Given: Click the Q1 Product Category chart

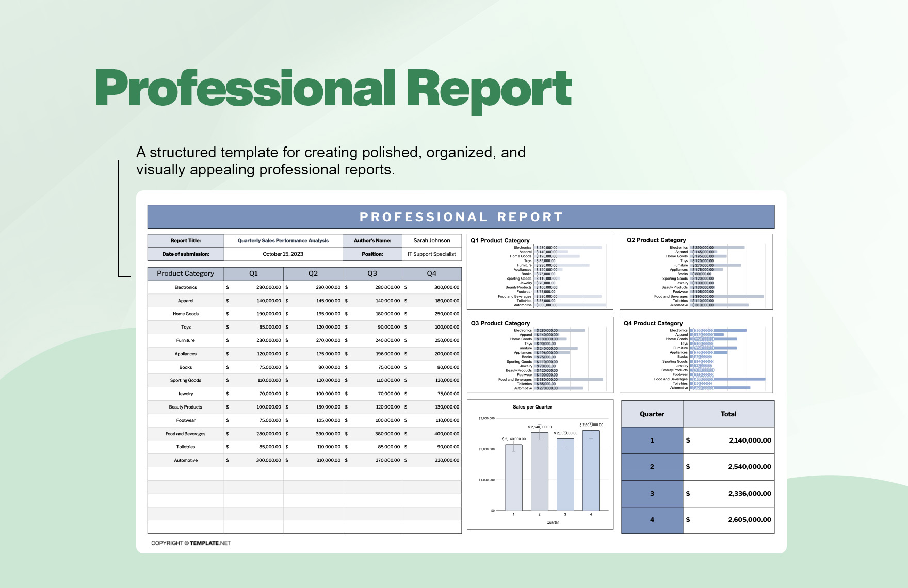Looking at the screenshot, I should [x=540, y=272].
